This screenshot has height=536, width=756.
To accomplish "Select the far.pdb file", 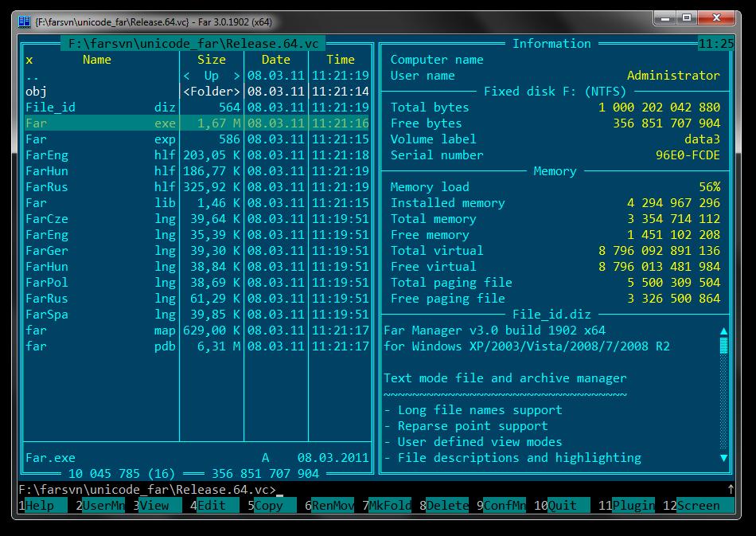I will click(x=197, y=346).
